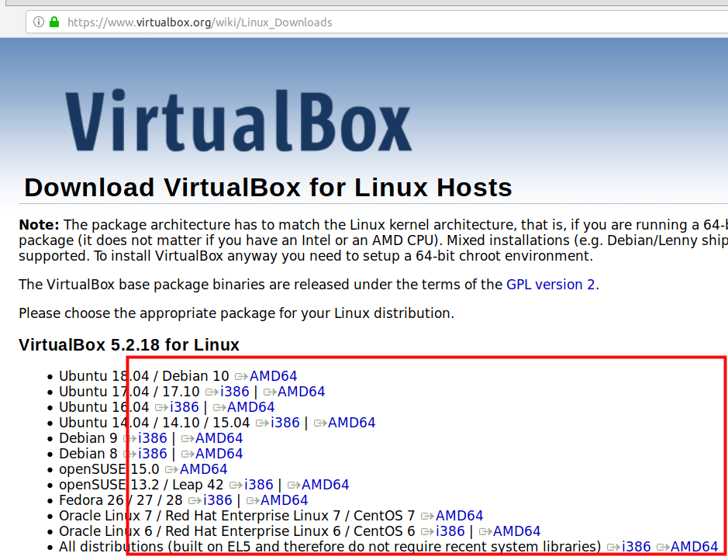
Task: Download AMD64 package for Ubuntu 17.04 / 17.10
Action: pos(302,392)
